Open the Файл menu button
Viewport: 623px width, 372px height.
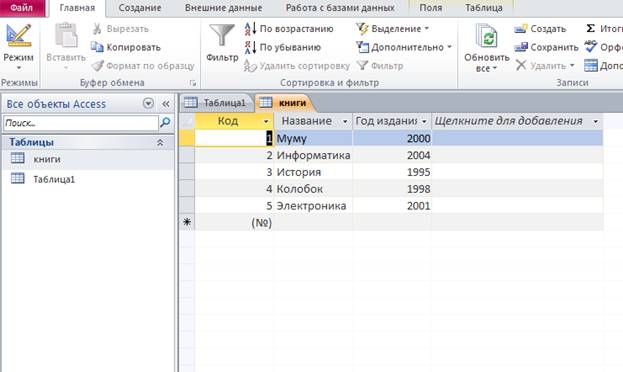click(22, 8)
